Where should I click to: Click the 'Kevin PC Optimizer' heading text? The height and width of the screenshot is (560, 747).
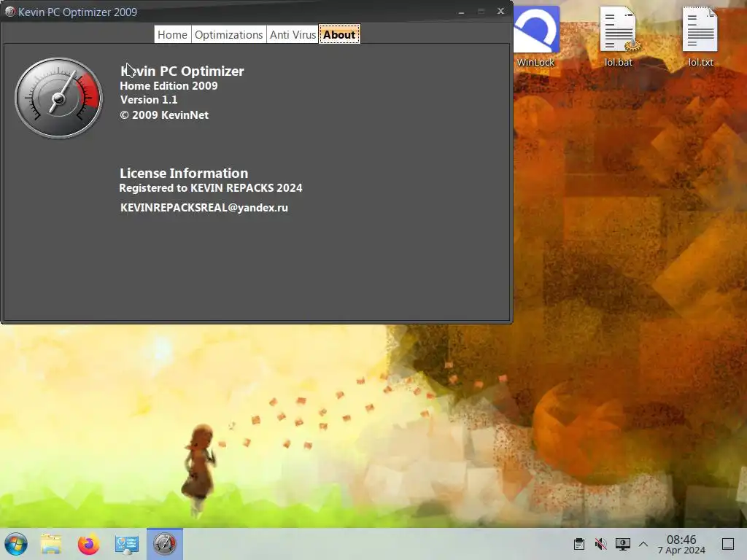pos(182,71)
